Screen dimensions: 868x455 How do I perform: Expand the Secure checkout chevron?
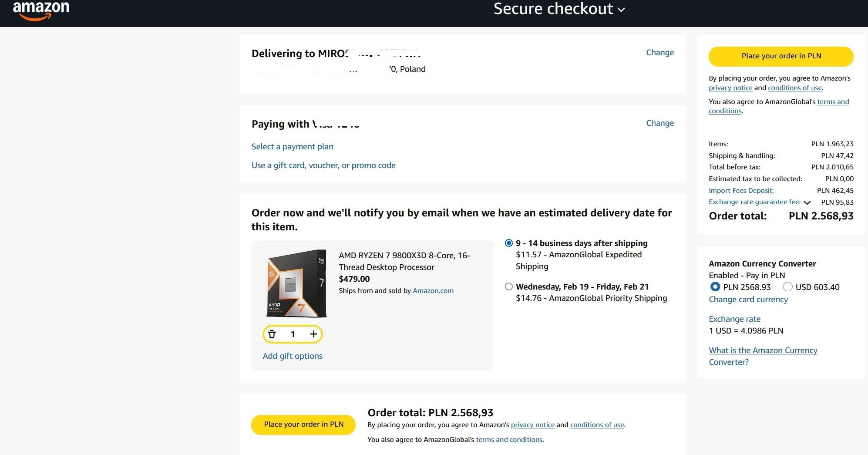click(x=621, y=10)
